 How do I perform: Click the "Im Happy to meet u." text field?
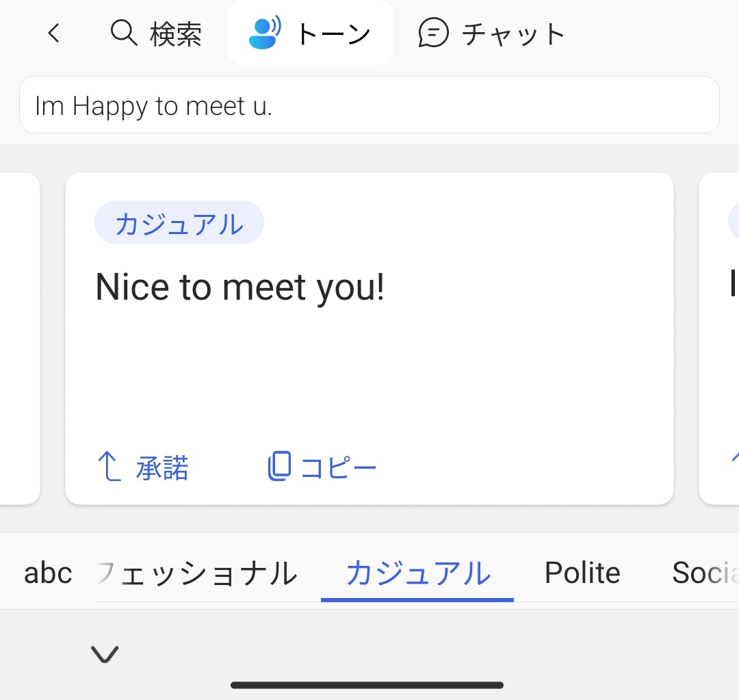click(369, 105)
